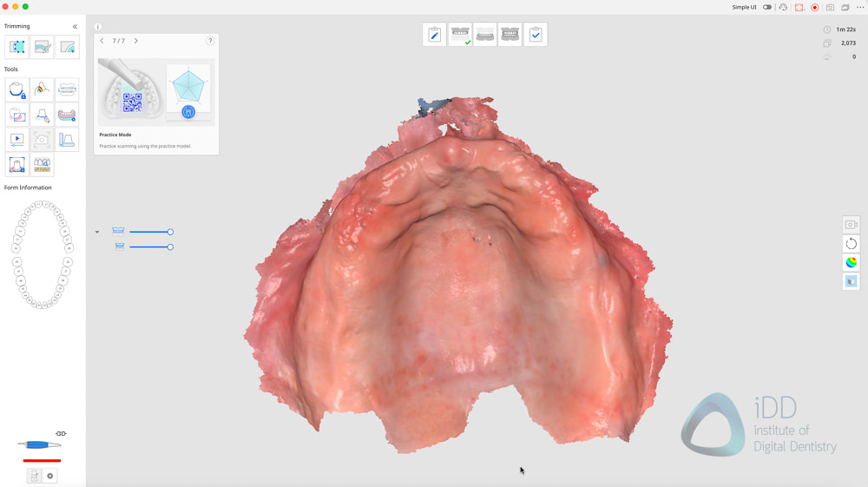Collapse the scan data slider list

click(97, 232)
